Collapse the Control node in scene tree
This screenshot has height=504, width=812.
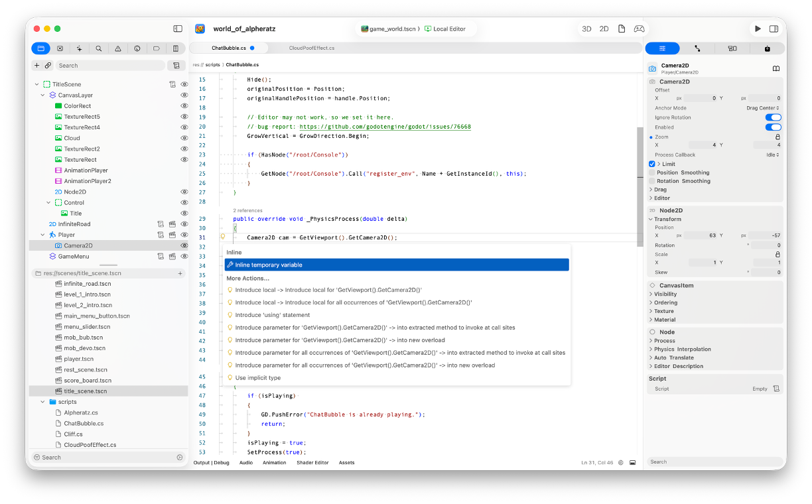coord(48,202)
